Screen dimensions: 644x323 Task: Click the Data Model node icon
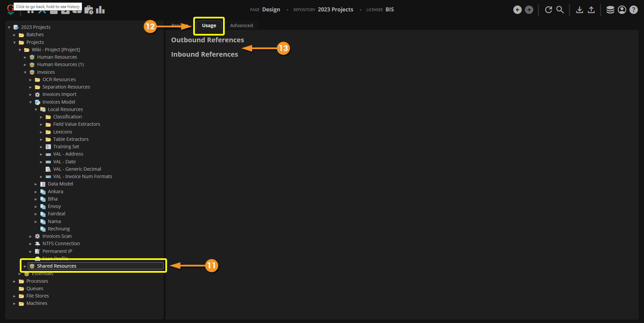tap(43, 184)
